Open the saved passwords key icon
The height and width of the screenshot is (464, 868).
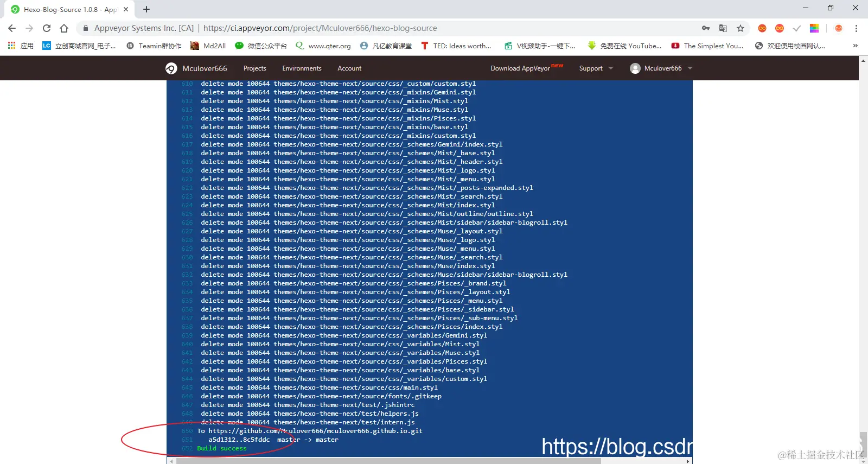(x=706, y=28)
